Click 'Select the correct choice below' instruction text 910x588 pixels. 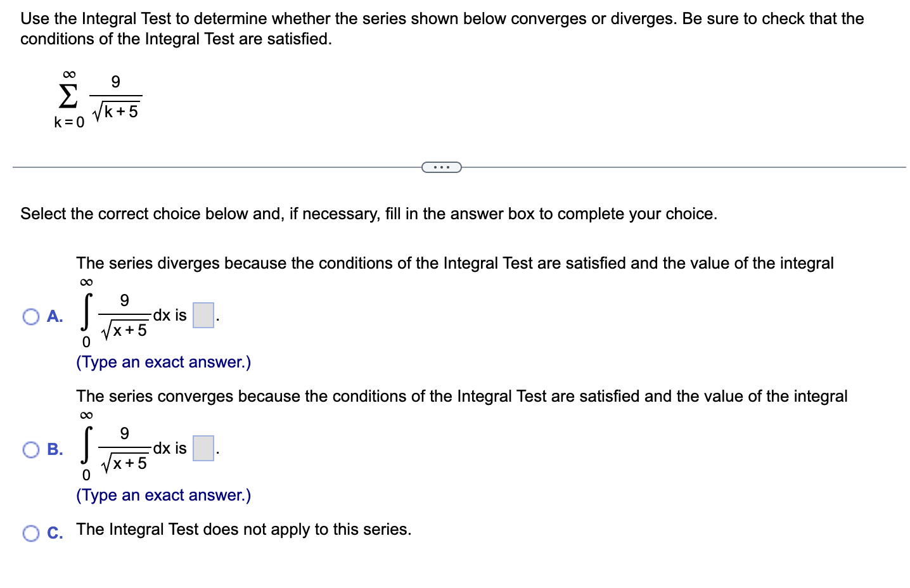click(x=368, y=214)
